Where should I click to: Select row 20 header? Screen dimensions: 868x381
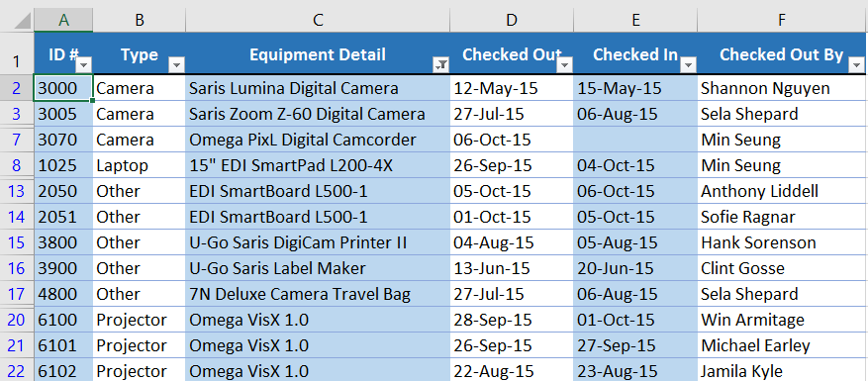click(17, 320)
